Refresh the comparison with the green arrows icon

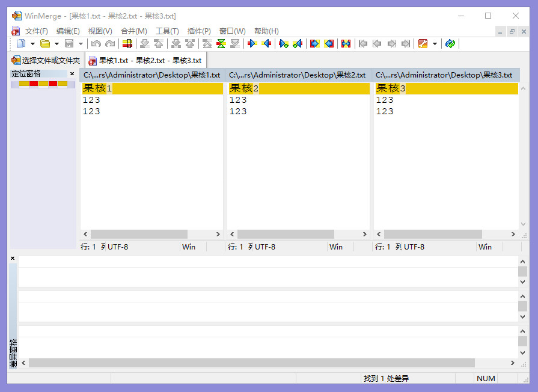point(450,43)
